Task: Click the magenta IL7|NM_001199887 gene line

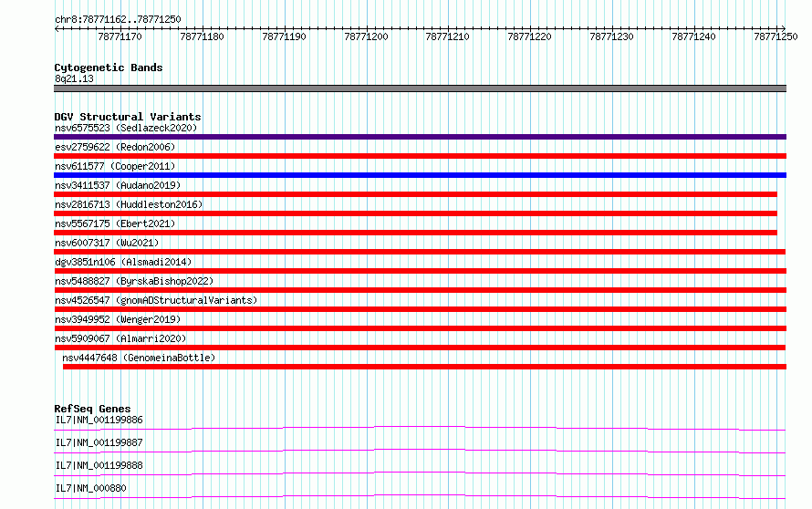Action: [x=420, y=451]
